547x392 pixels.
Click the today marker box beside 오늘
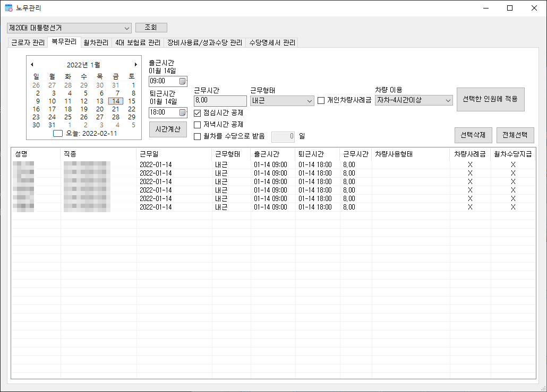click(x=58, y=134)
